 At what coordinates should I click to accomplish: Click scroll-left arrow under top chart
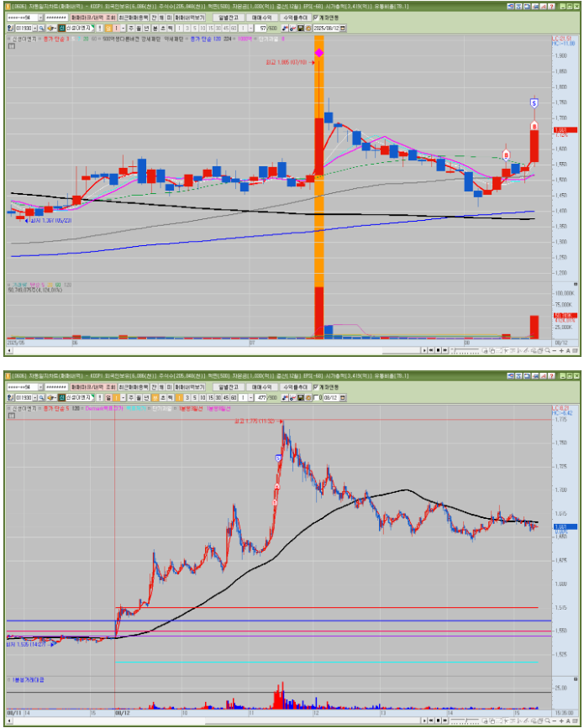[10, 350]
